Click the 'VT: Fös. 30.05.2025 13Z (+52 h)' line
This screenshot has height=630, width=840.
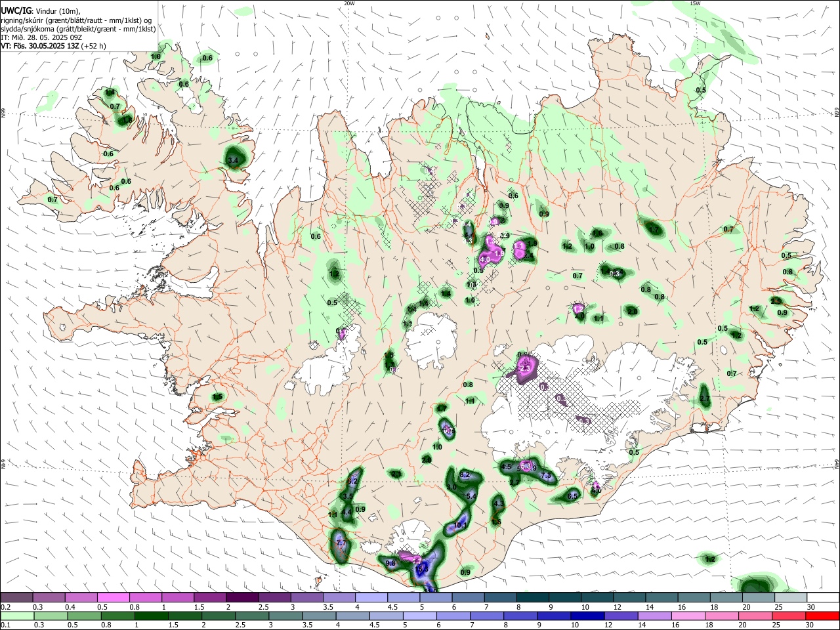pyautogui.click(x=53, y=46)
